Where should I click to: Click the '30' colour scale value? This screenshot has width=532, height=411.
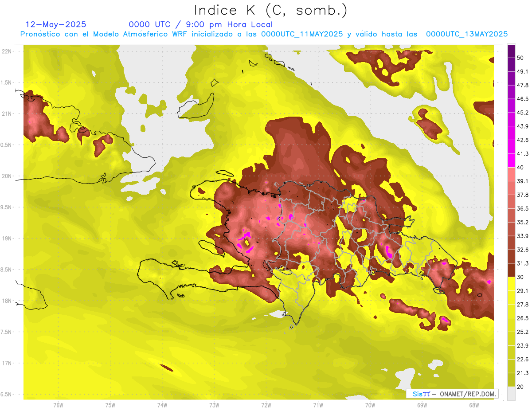coord(520,277)
